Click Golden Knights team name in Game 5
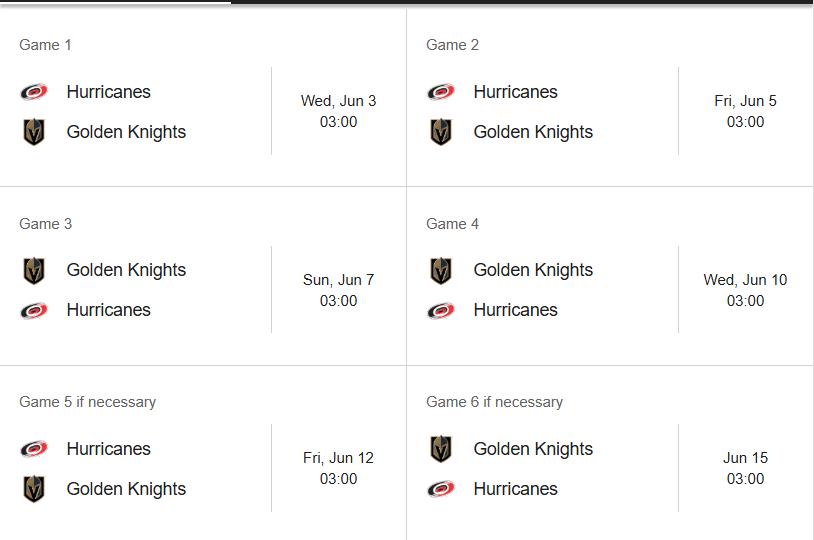 tap(126, 489)
